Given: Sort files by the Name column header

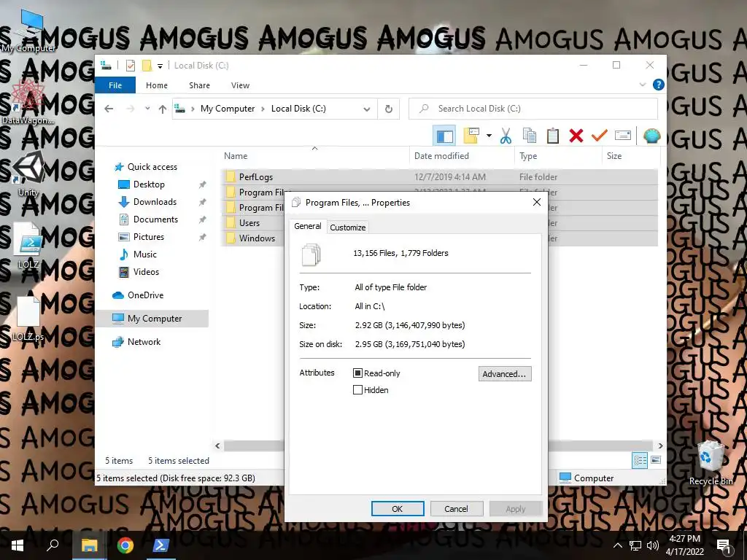Looking at the screenshot, I should click(x=314, y=156).
